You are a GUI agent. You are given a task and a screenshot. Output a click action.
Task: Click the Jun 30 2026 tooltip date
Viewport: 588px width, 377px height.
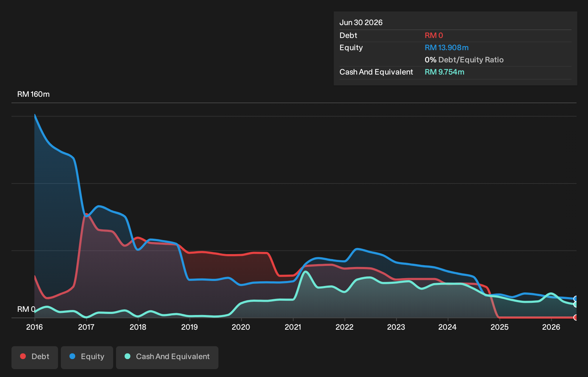coord(361,23)
